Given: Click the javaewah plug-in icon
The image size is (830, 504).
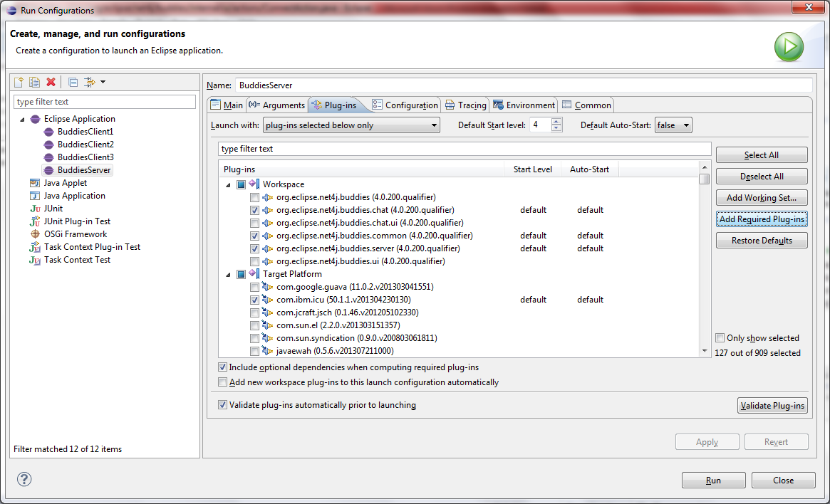Looking at the screenshot, I should [267, 351].
